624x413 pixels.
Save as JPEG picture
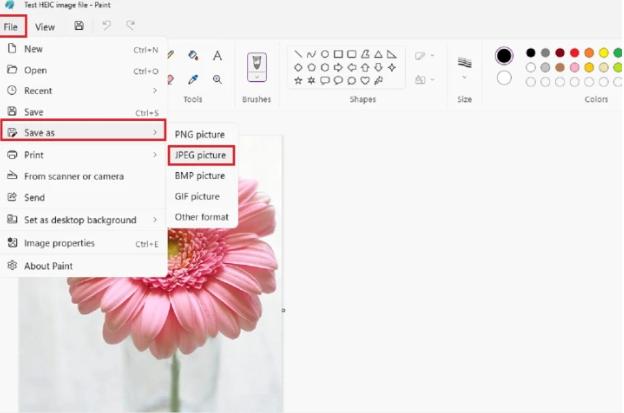201,155
